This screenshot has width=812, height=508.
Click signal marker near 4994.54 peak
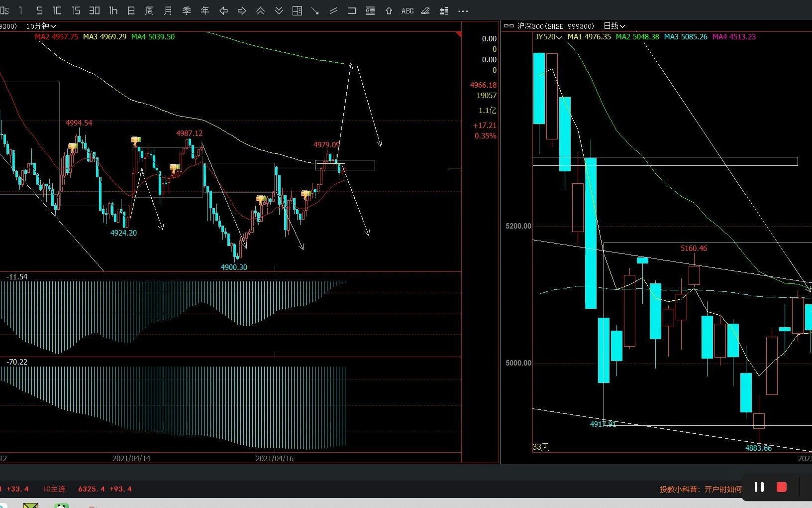(73, 147)
